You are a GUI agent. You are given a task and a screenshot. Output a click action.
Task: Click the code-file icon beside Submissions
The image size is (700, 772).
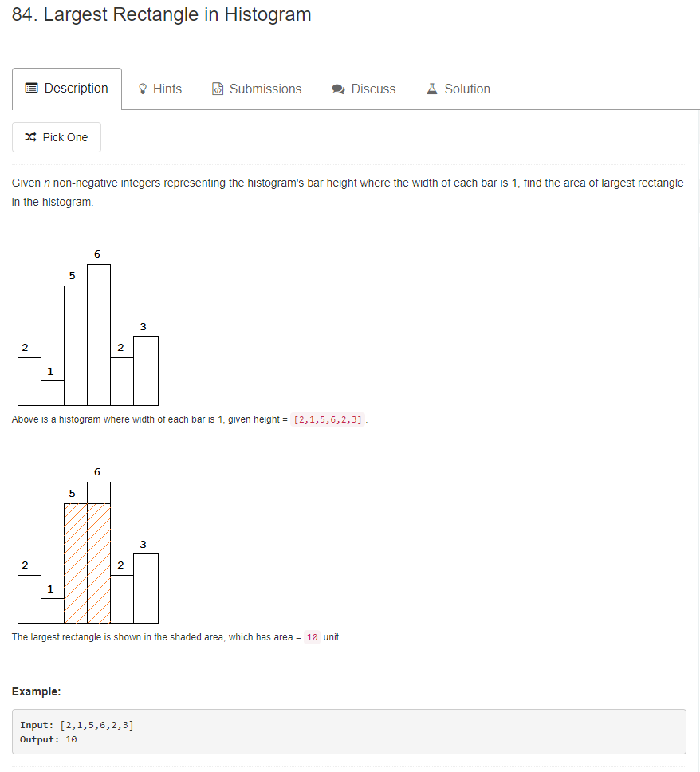[218, 89]
